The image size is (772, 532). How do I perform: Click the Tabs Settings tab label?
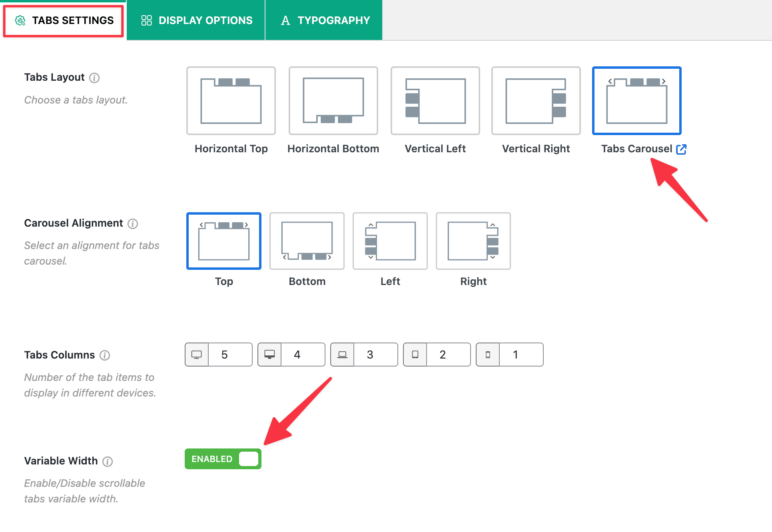pos(73,20)
